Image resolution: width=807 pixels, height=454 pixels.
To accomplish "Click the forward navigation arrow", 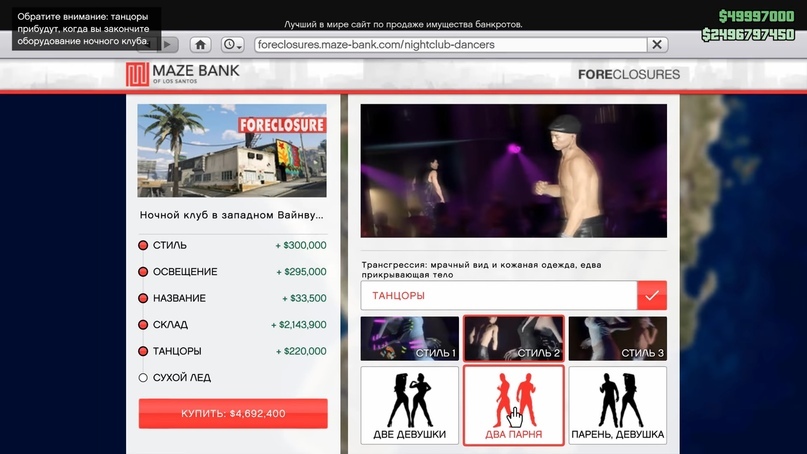I will [168, 45].
